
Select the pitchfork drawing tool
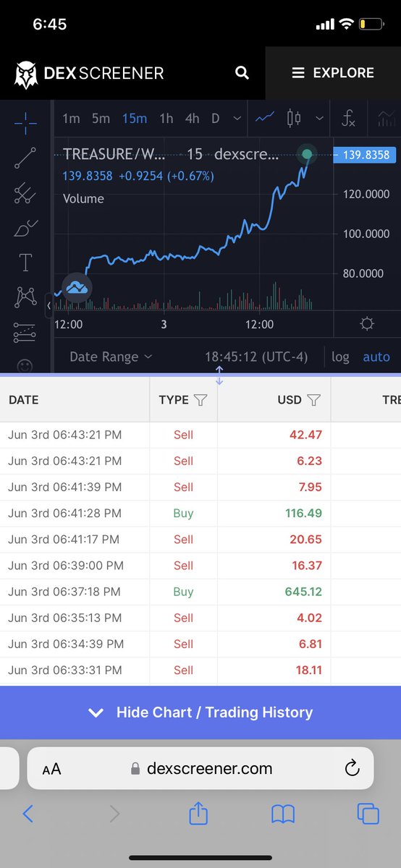[x=26, y=193]
